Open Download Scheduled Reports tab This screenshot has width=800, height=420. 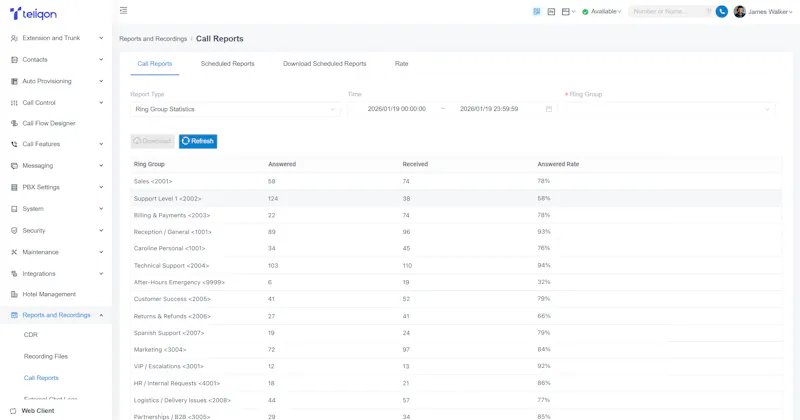(x=324, y=64)
